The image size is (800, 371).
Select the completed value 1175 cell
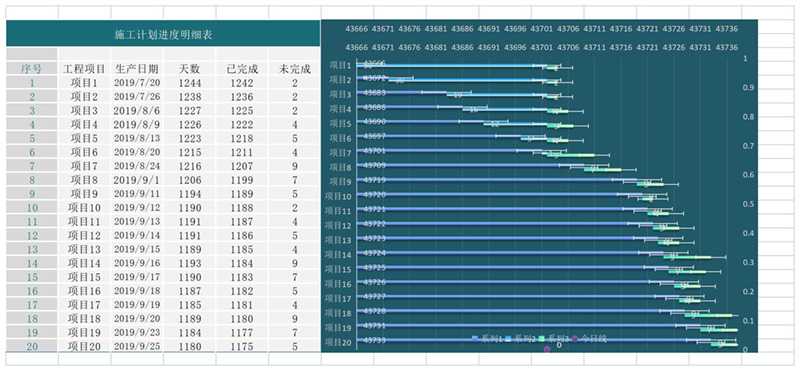tap(242, 347)
